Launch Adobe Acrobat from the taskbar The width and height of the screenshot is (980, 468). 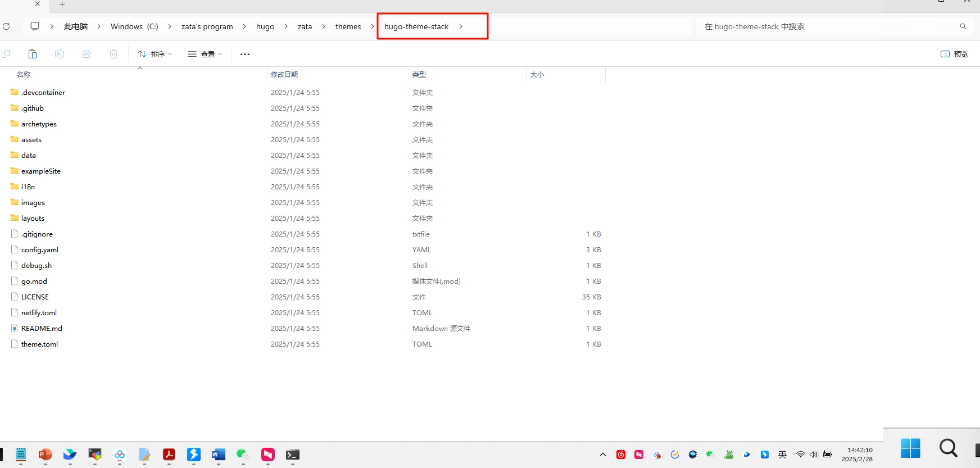tap(169, 455)
